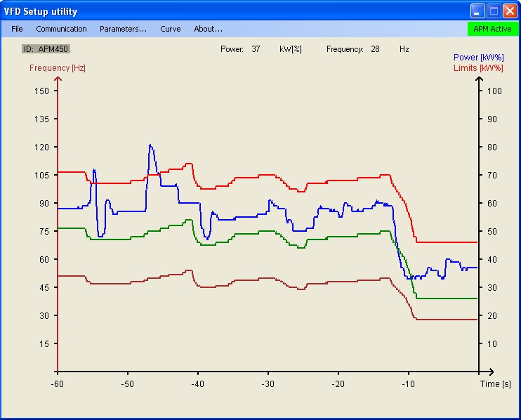This screenshot has height=420, width=521.
Task: Open the Communication menu
Action: click(x=61, y=29)
